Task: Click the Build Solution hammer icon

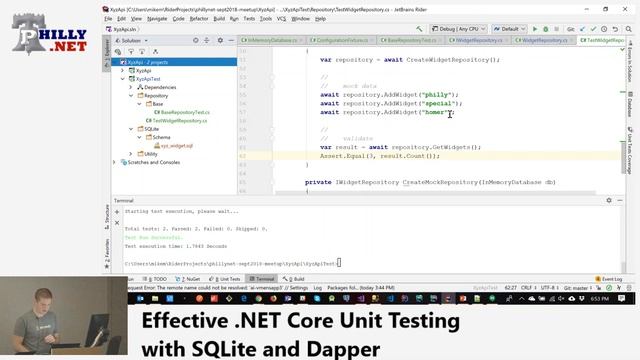Action: point(419,29)
